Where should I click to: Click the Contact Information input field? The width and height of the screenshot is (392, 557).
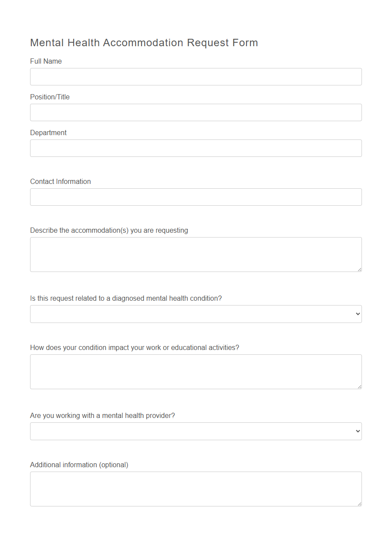196,197
